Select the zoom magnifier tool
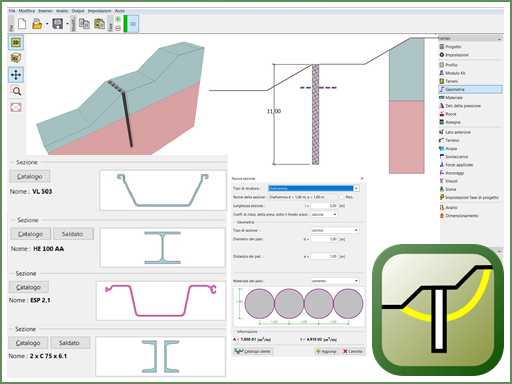This screenshot has height=384, width=512. [x=16, y=91]
